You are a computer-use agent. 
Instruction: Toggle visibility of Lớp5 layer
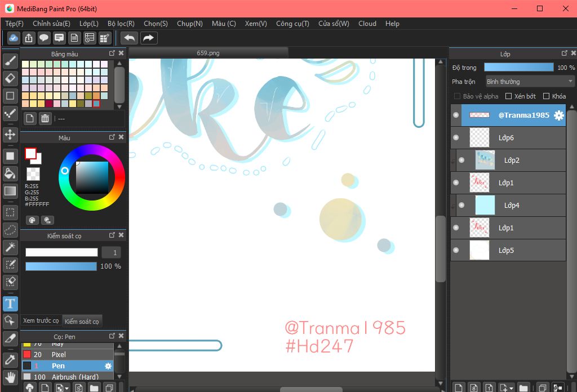[456, 251]
